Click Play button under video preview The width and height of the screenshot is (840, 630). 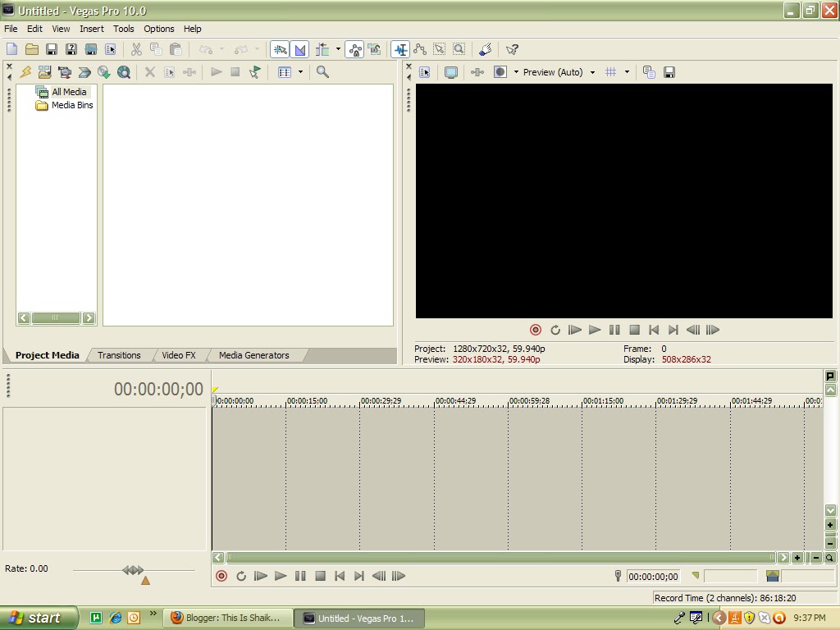(x=595, y=330)
